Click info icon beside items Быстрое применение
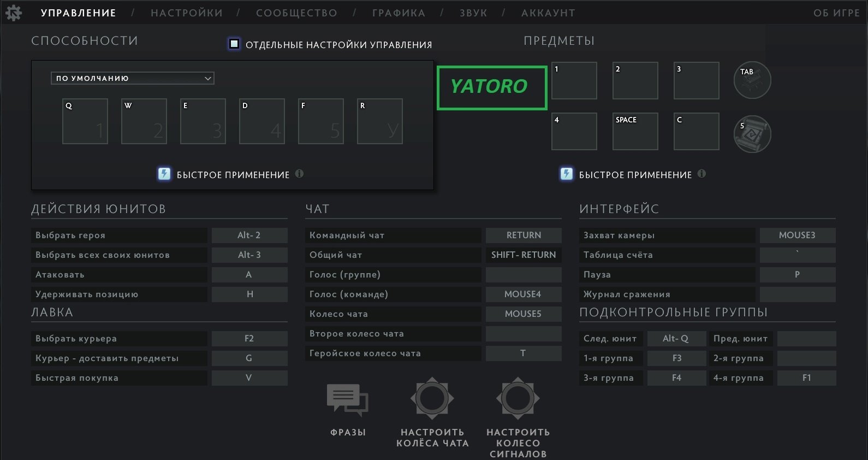Image resolution: width=868 pixels, height=460 pixels. 701,174
